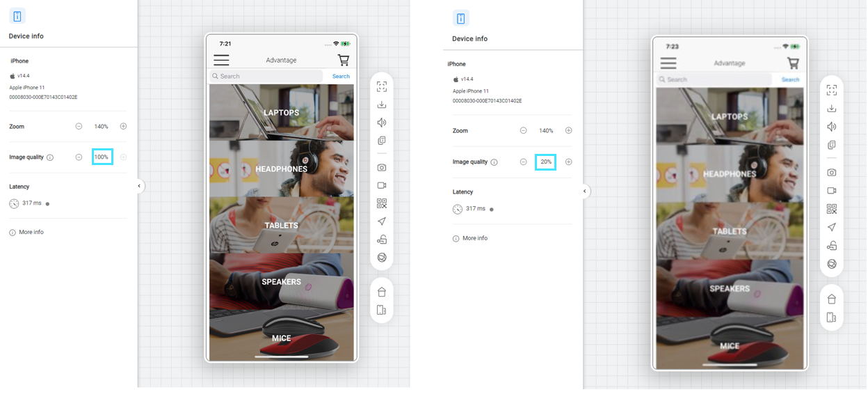
Task: Open HEADPHONES category in the 7:21 phone
Action: (281, 169)
